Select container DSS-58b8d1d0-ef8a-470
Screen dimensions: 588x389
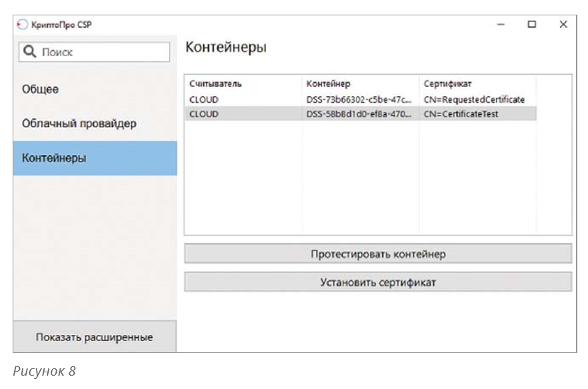coord(359,114)
